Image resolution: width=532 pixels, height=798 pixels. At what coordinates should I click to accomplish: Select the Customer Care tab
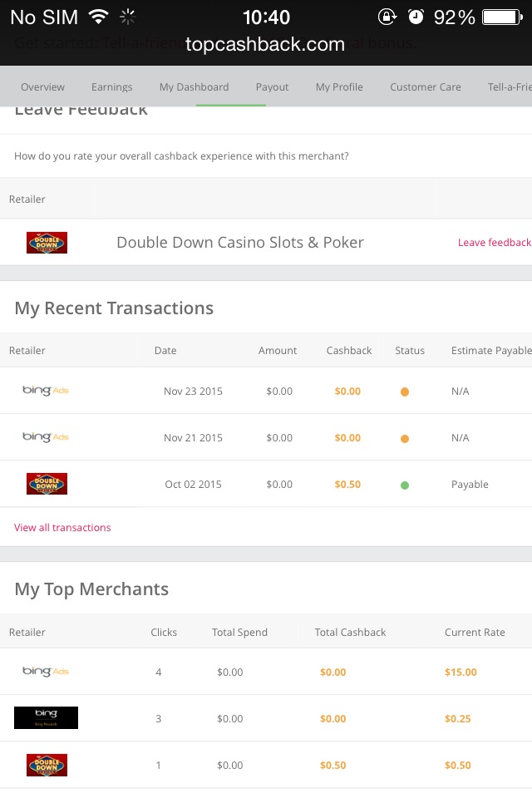426,87
